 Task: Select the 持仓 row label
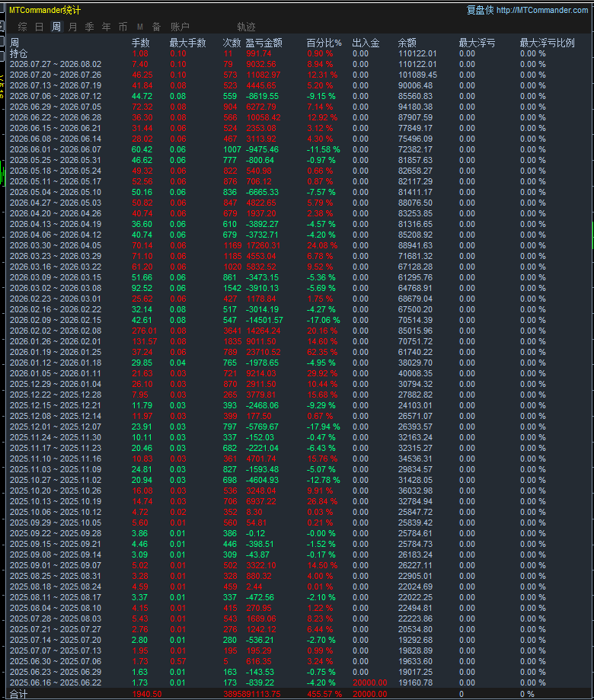[x=19, y=53]
